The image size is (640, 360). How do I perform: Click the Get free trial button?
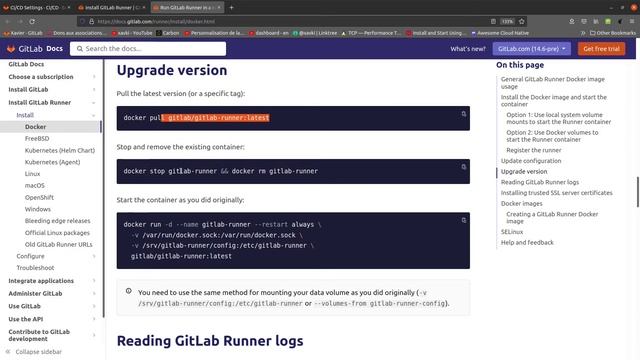point(601,49)
